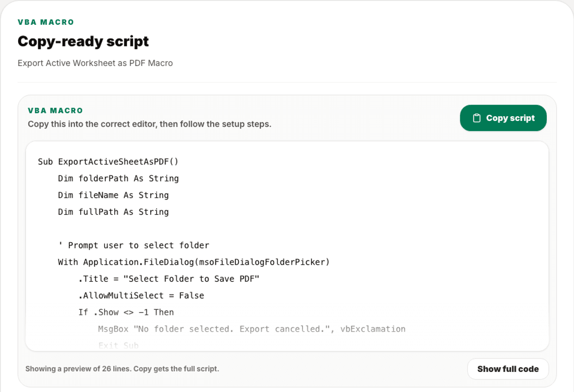Click line 'With Application.FileDialog(msoFileDialogFolderPicker)'

pyautogui.click(x=194, y=262)
